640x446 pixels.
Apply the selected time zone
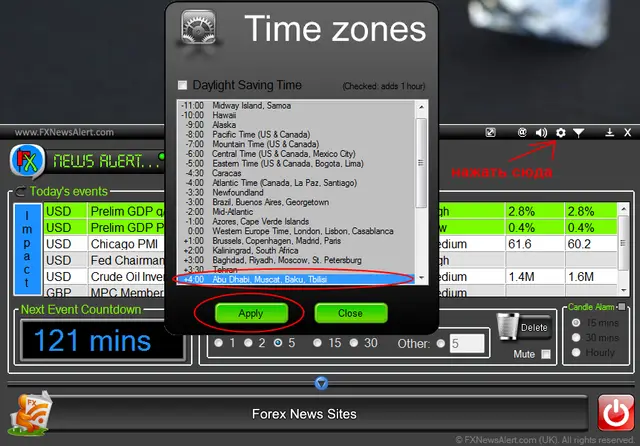tap(251, 313)
